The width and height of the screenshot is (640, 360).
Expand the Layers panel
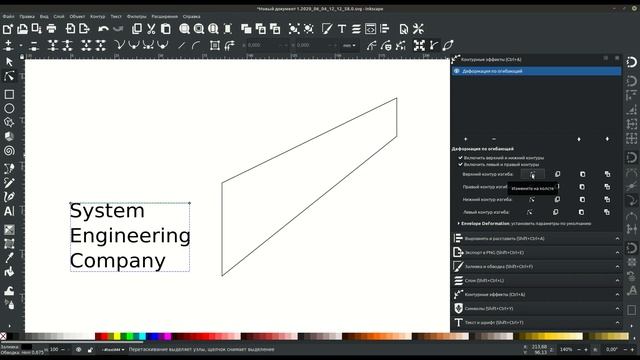click(536, 280)
